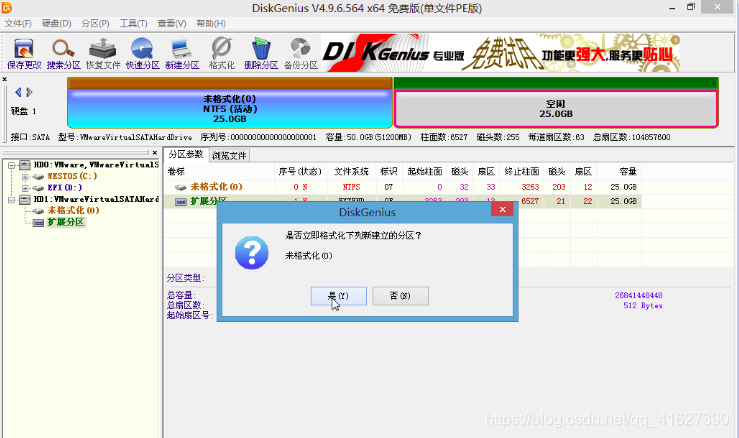Go to previous disk with left arrow
Viewport: 739px width, 438px height.
coord(18,92)
